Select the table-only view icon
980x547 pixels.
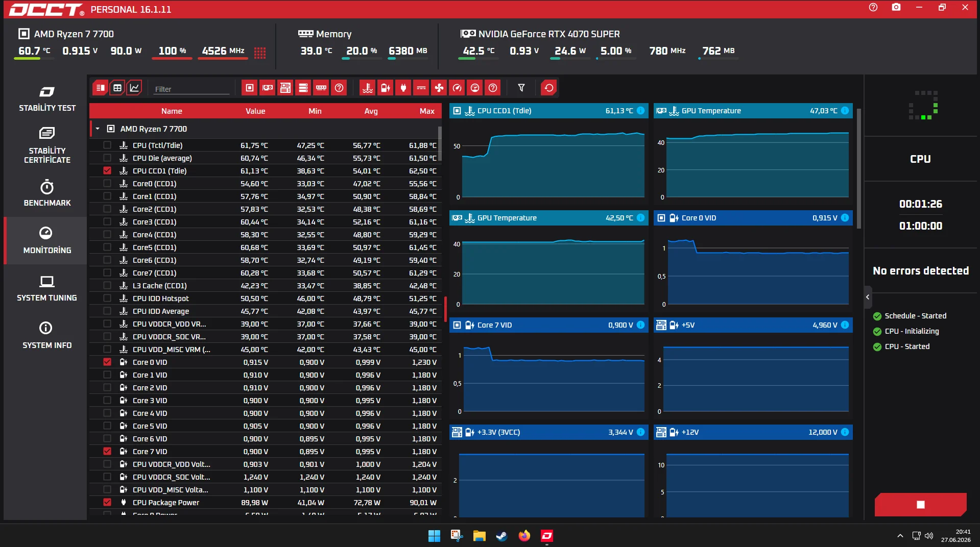117,88
